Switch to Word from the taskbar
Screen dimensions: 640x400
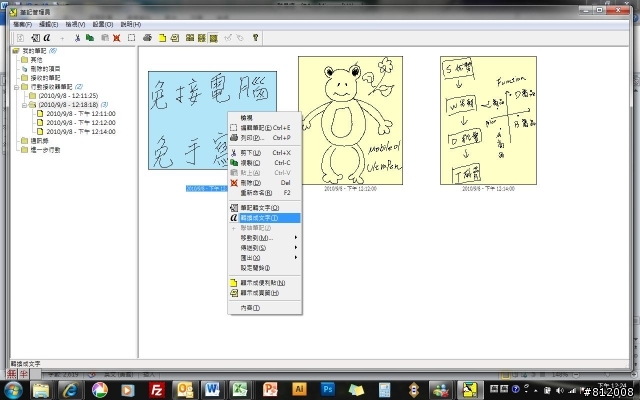(x=212, y=390)
